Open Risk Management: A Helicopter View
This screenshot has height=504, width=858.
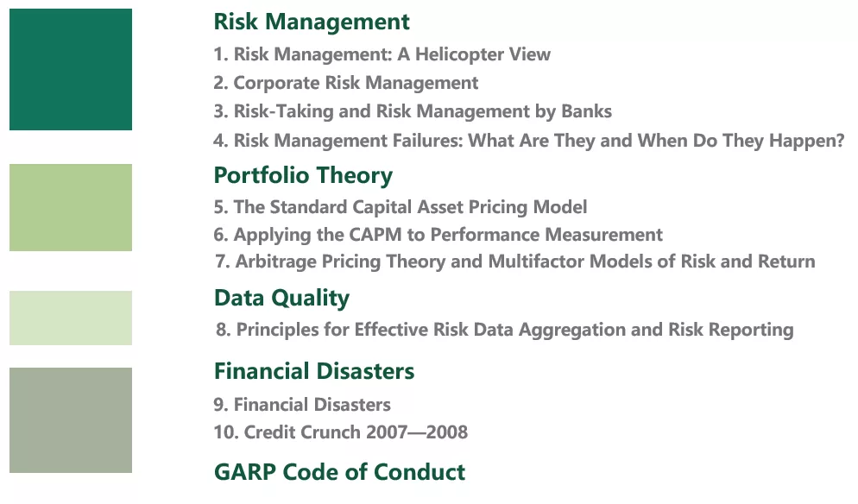(x=382, y=54)
